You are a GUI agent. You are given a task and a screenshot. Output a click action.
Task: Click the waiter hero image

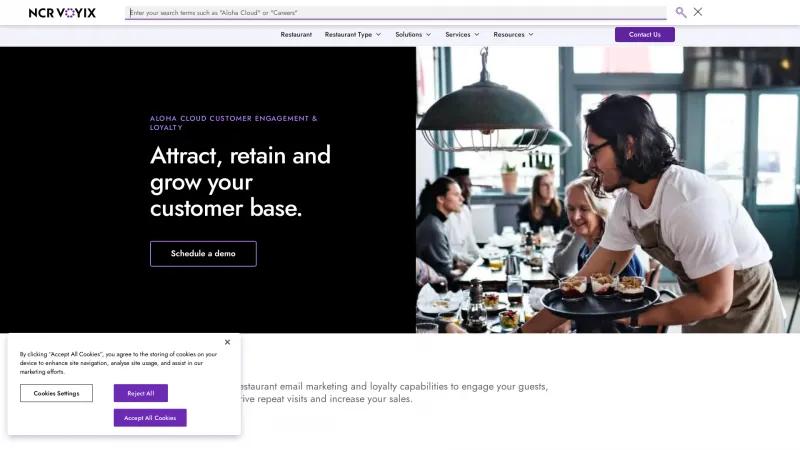click(608, 190)
